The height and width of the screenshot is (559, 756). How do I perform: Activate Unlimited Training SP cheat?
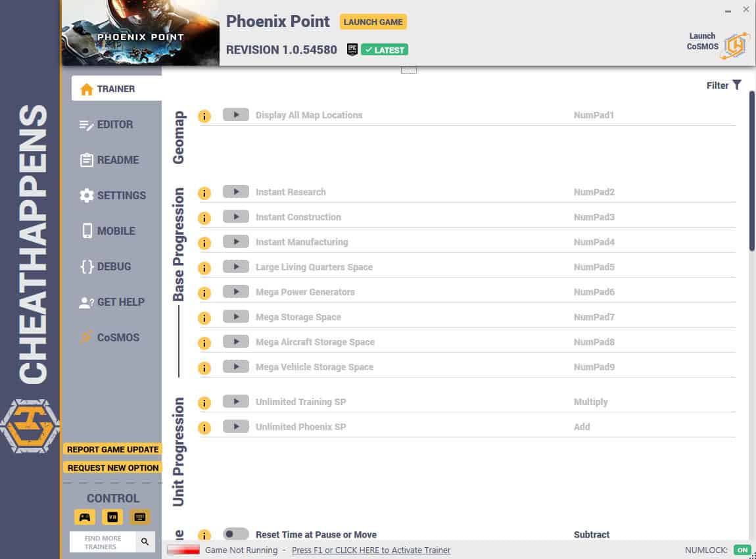click(x=236, y=402)
